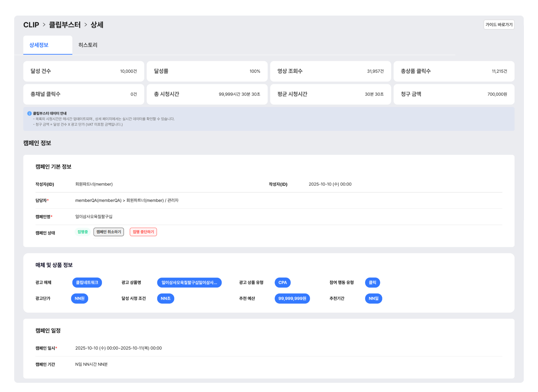Click the truncated 광고 상품명 blue chip
The height and width of the screenshot is (392, 538).
(189, 282)
